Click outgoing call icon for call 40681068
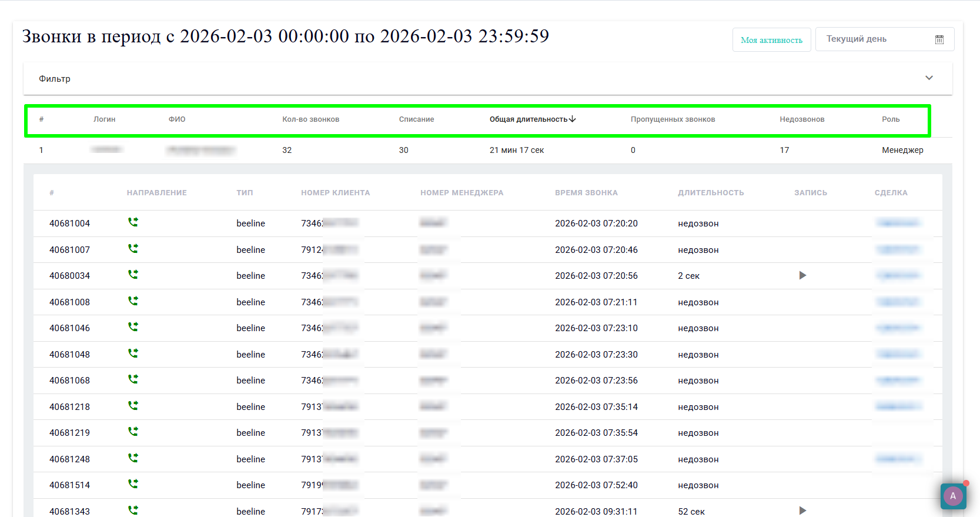Image resolution: width=980 pixels, height=517 pixels. (x=133, y=379)
